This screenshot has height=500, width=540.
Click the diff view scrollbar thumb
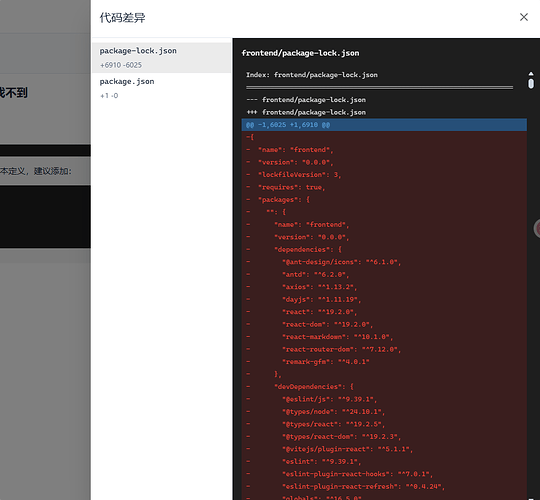coord(531,84)
